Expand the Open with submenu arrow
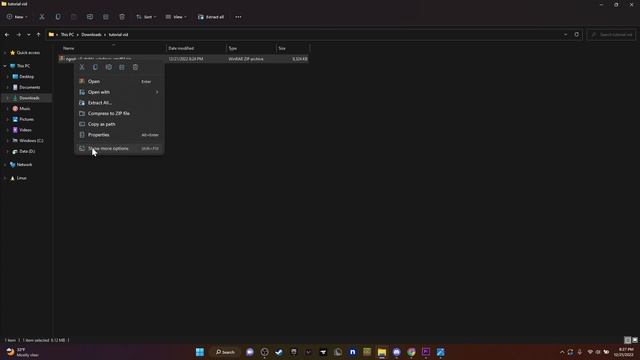The height and width of the screenshot is (360, 640). 157,92
